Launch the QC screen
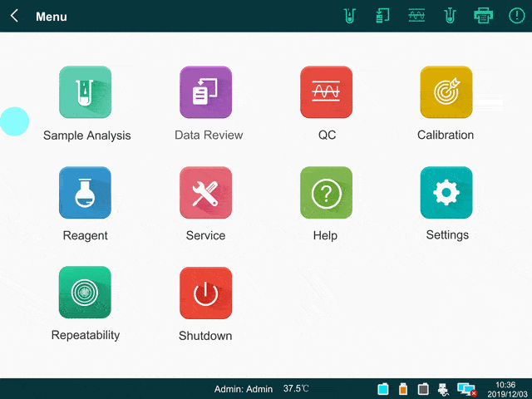This screenshot has height=399, width=532. click(x=326, y=92)
